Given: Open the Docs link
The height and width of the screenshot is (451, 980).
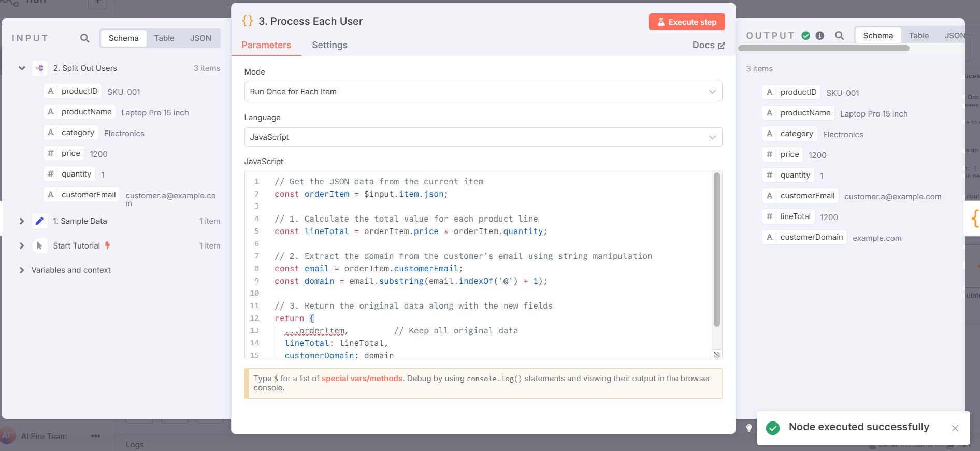Looking at the screenshot, I should pos(709,45).
